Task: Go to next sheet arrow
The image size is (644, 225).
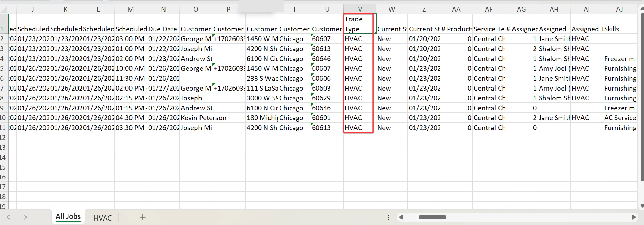Action: [x=25, y=217]
